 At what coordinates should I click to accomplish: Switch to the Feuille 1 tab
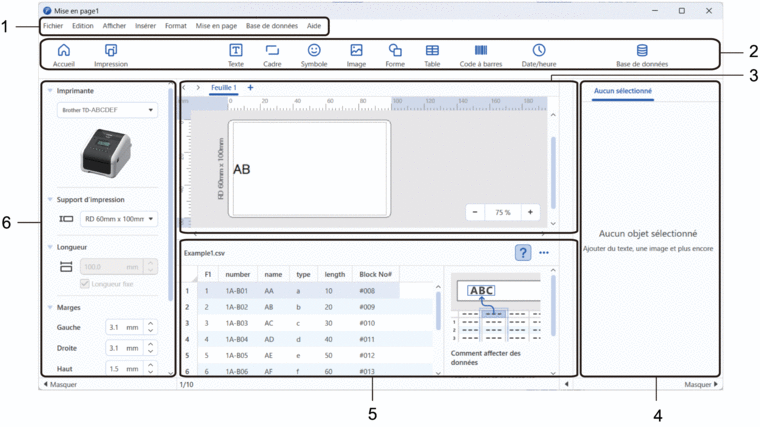point(223,88)
